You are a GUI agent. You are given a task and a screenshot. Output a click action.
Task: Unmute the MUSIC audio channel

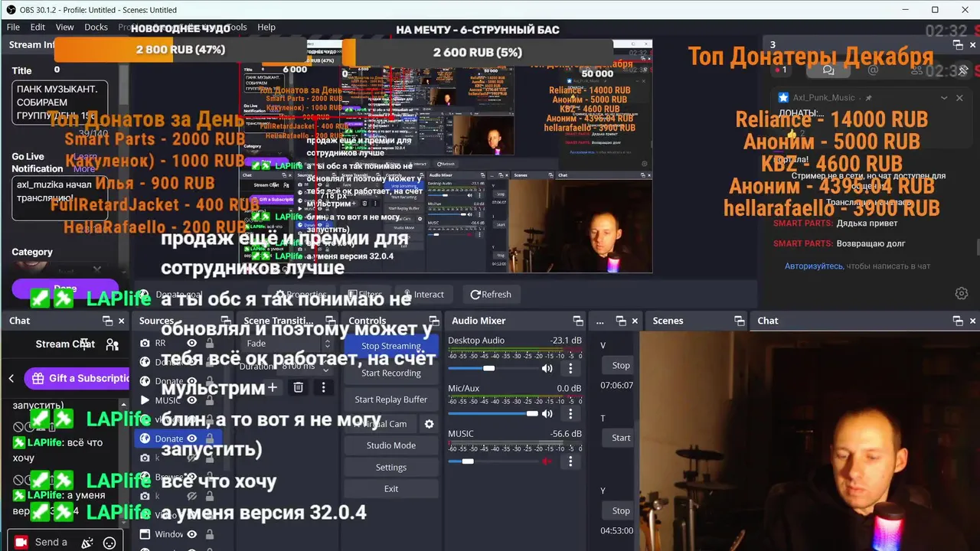(x=547, y=461)
